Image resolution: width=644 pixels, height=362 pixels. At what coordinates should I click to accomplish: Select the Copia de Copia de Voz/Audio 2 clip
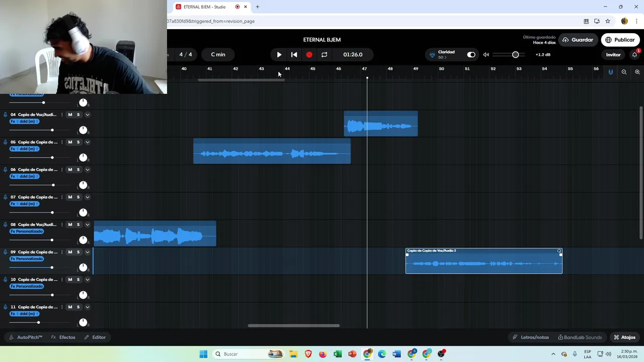coord(484,261)
